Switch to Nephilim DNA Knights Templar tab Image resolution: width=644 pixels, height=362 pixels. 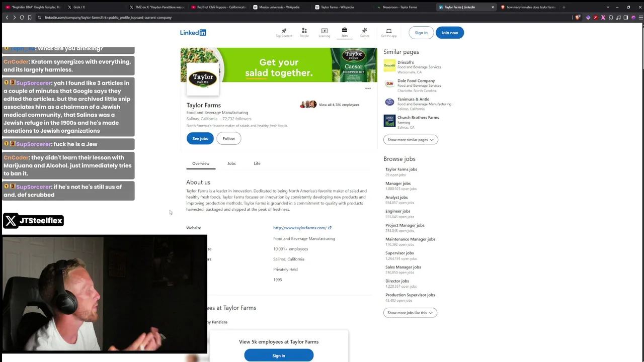(x=33, y=7)
